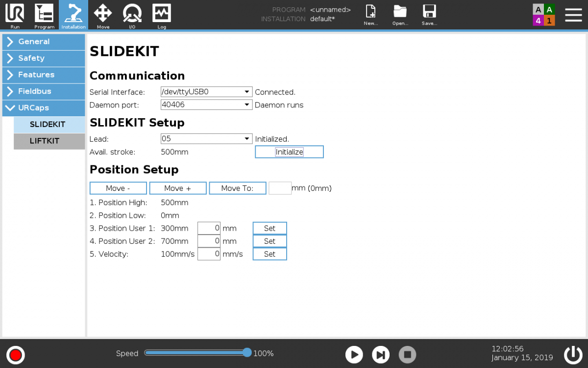The image size is (588, 368).
Task: Click the SLIDEKIT Setup section heading
Action: (x=137, y=123)
